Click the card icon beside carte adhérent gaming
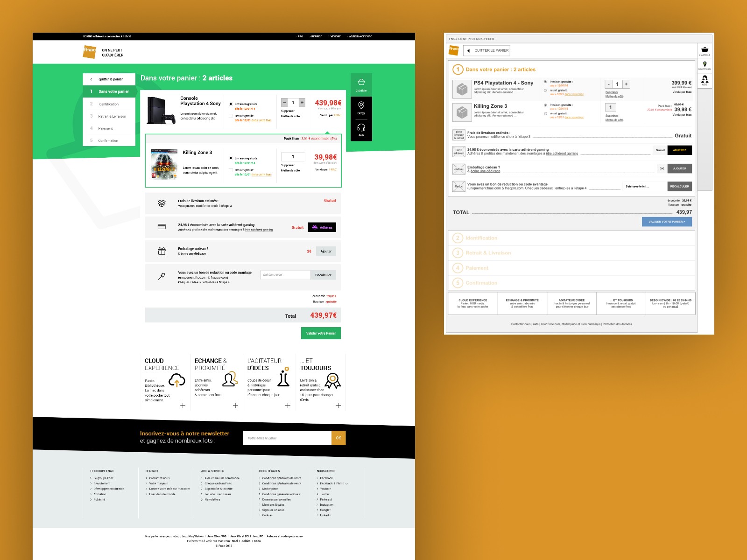The width and height of the screenshot is (747, 560). (x=162, y=227)
